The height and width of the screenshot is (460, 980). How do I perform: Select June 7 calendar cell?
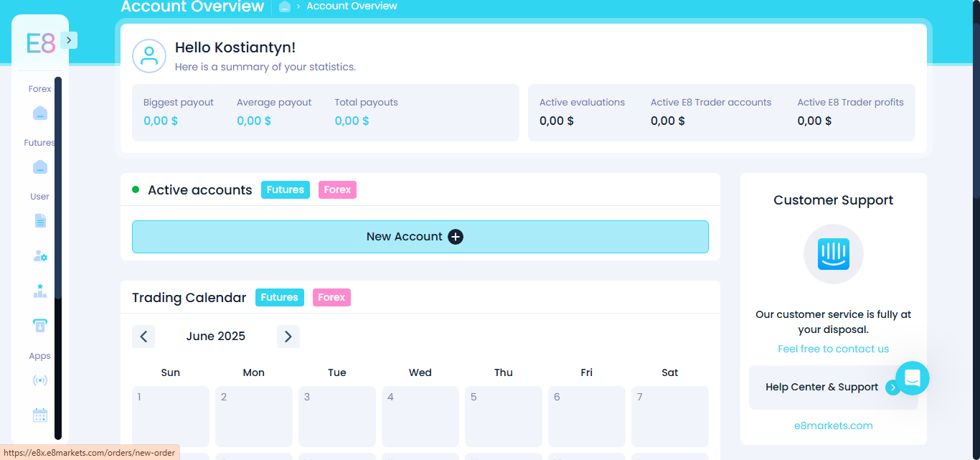(x=670, y=417)
